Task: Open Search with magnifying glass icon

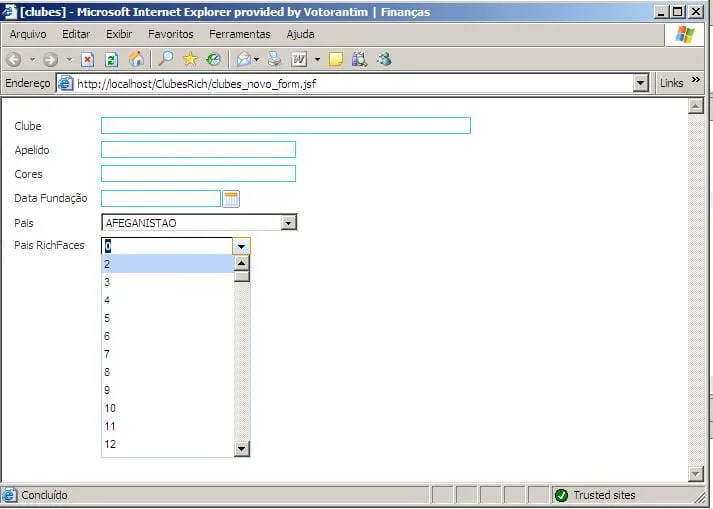Action: point(166,59)
